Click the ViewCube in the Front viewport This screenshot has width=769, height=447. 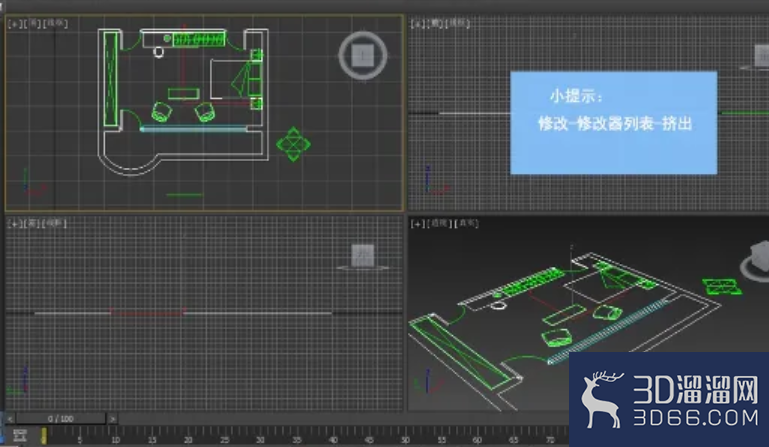(762, 55)
